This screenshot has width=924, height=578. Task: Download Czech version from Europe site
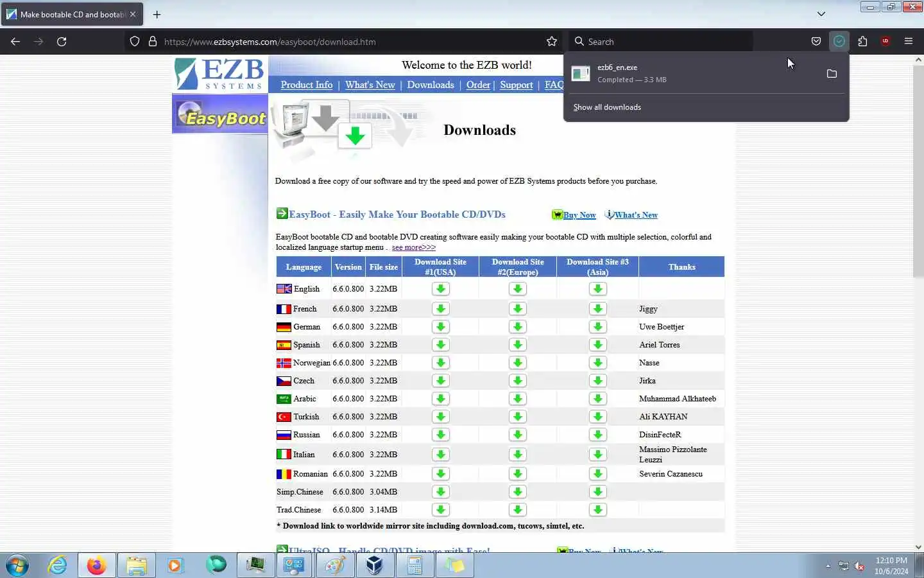click(517, 381)
